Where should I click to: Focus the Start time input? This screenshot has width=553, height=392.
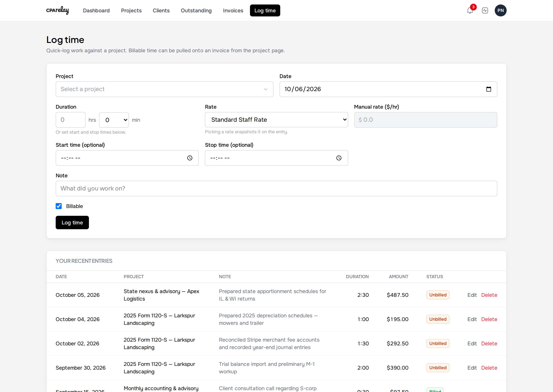click(x=127, y=158)
